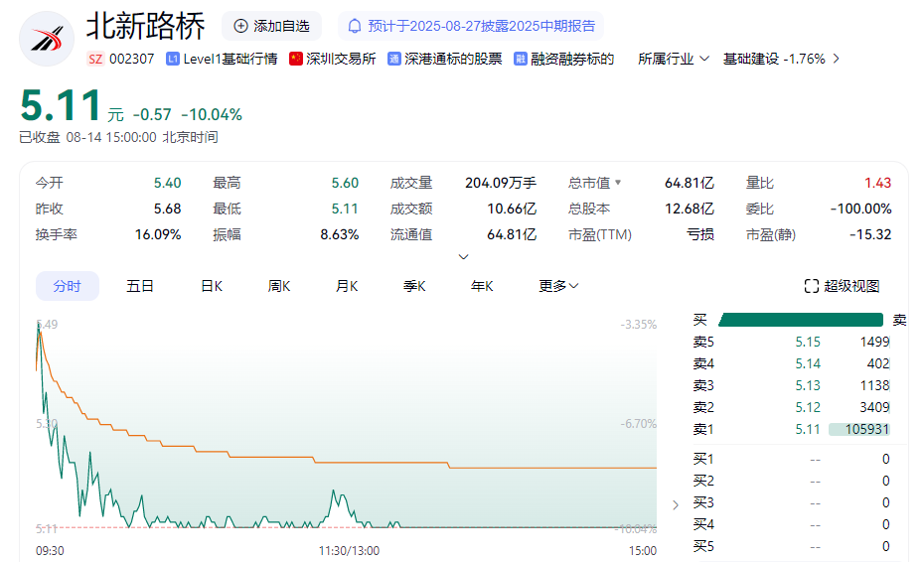Click the 融资融券标的 tag
Viewport: 924px width, 562px height.
click(572, 59)
